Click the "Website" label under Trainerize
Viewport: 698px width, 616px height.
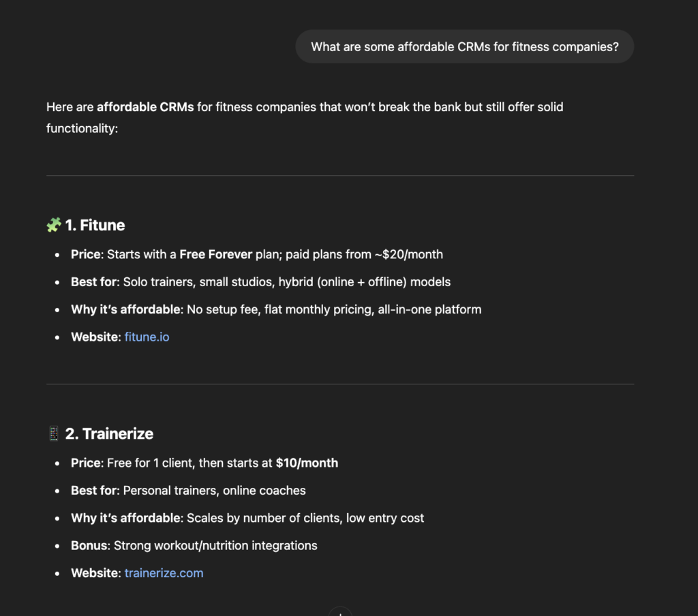tap(95, 573)
